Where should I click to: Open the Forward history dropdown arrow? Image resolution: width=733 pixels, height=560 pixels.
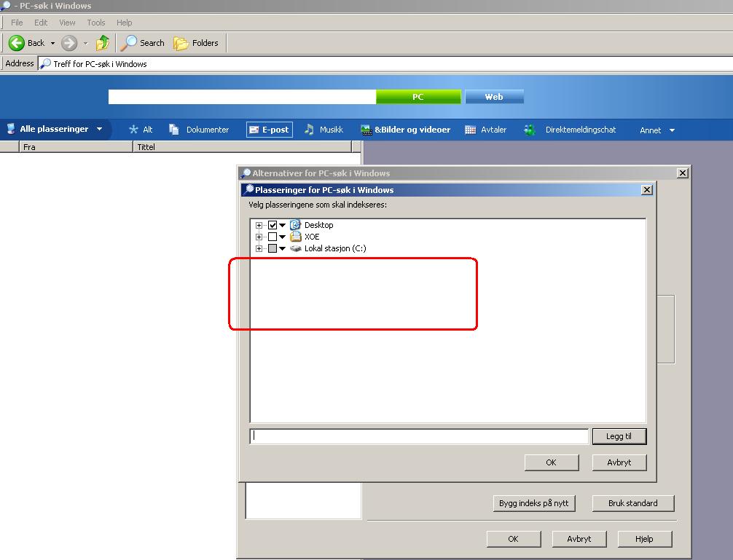85,44
